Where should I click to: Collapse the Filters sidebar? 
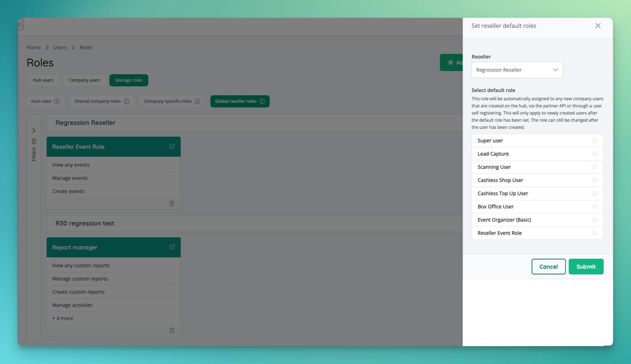[34, 131]
